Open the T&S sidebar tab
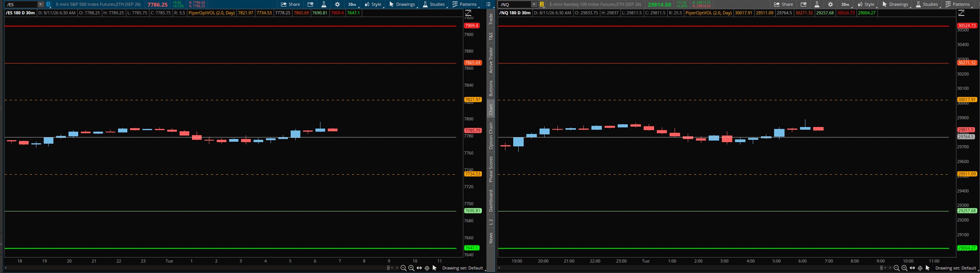This screenshot has height=273, width=980. (491, 36)
